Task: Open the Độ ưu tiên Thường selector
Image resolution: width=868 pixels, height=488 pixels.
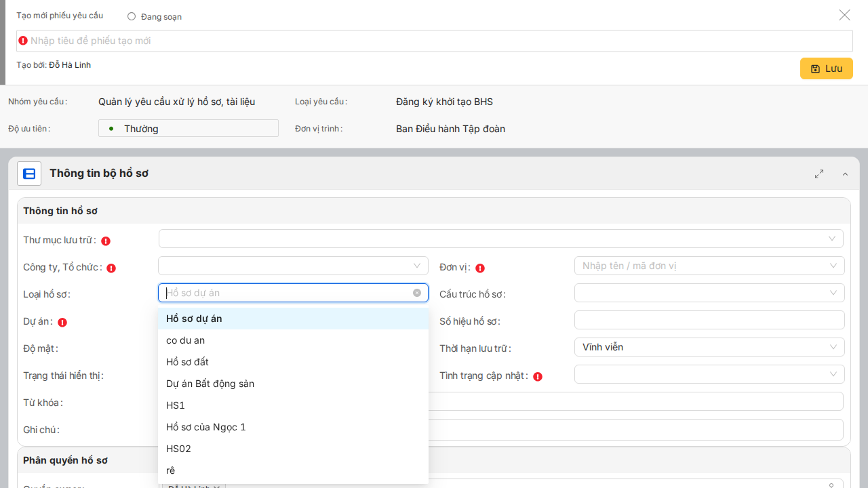Action: [189, 128]
